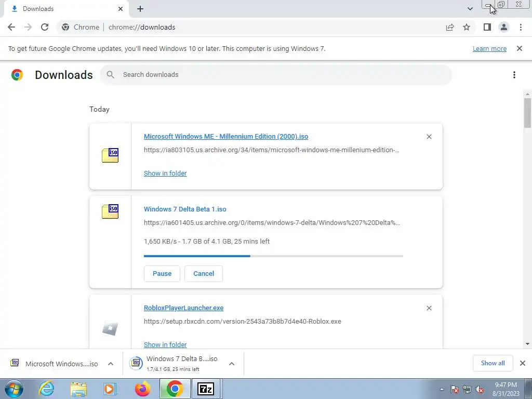Share this page using the share icon
Screen dimensions: 532x399
coord(450,27)
